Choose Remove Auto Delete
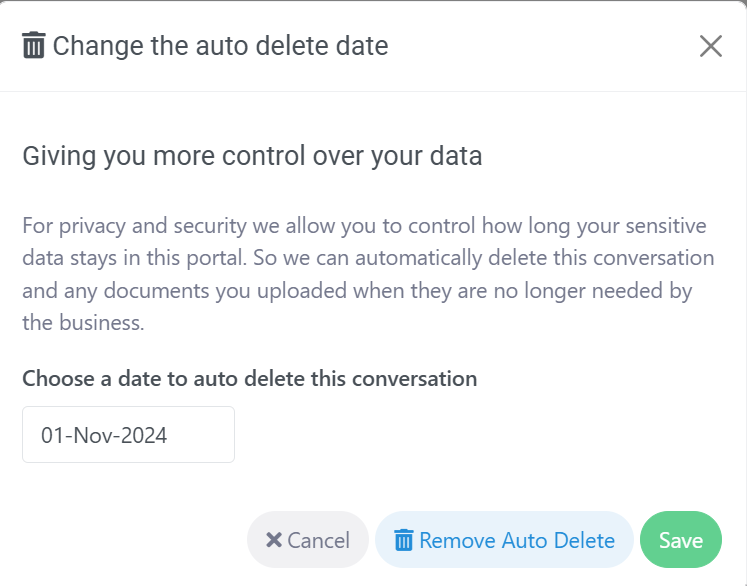 click(504, 540)
